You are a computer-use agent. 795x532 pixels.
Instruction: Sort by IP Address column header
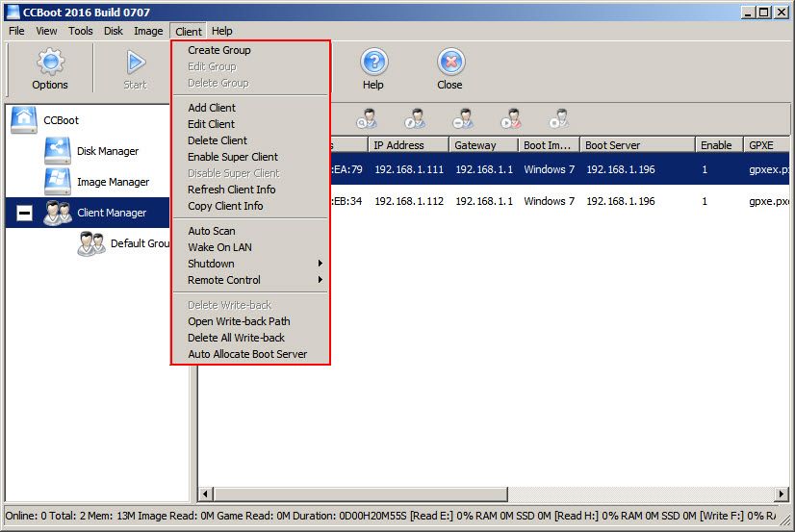pyautogui.click(x=408, y=145)
